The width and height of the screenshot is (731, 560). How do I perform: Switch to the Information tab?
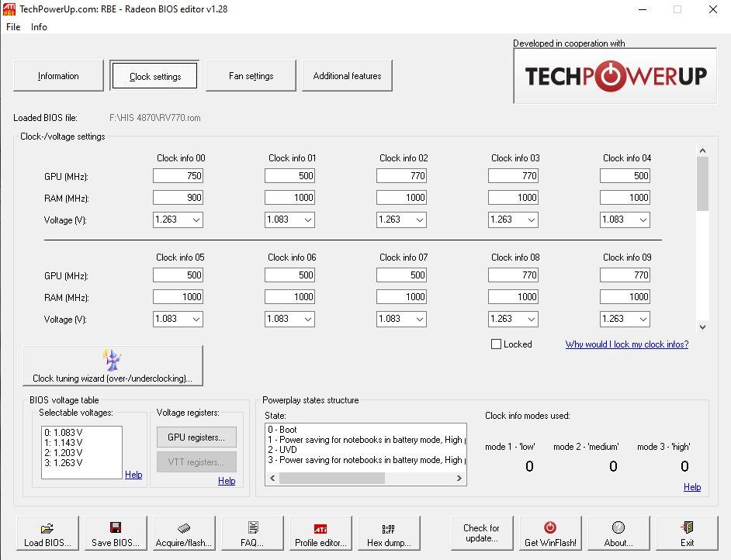coord(58,75)
